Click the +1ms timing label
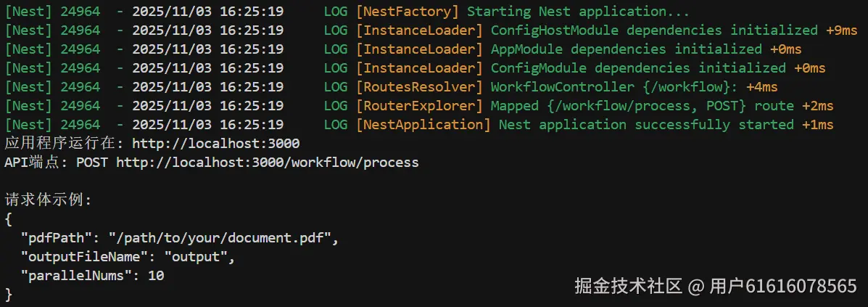 (817, 125)
